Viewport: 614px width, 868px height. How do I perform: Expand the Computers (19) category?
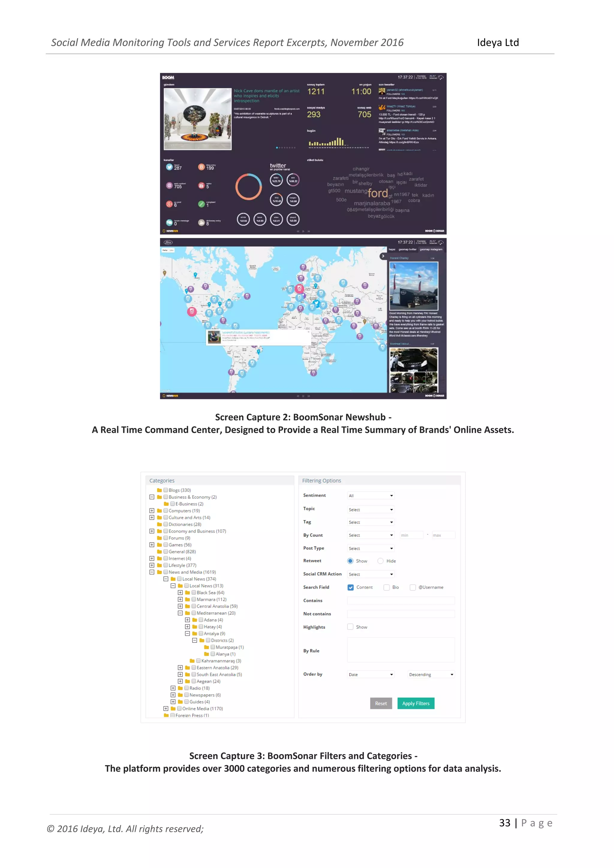coord(152,510)
